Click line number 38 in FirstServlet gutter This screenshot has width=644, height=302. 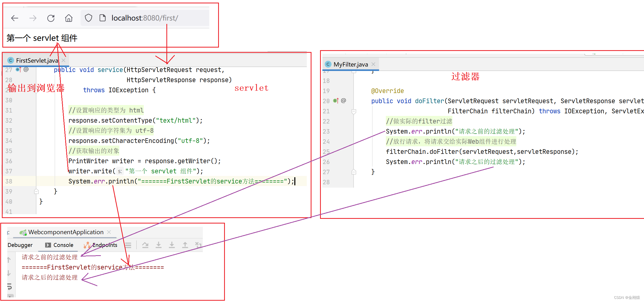(9, 181)
